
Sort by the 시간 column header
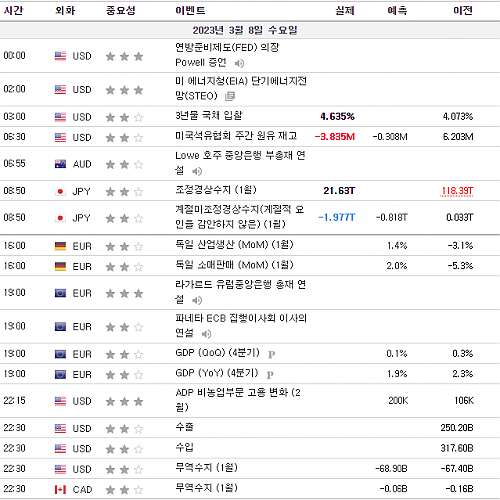(x=13, y=10)
